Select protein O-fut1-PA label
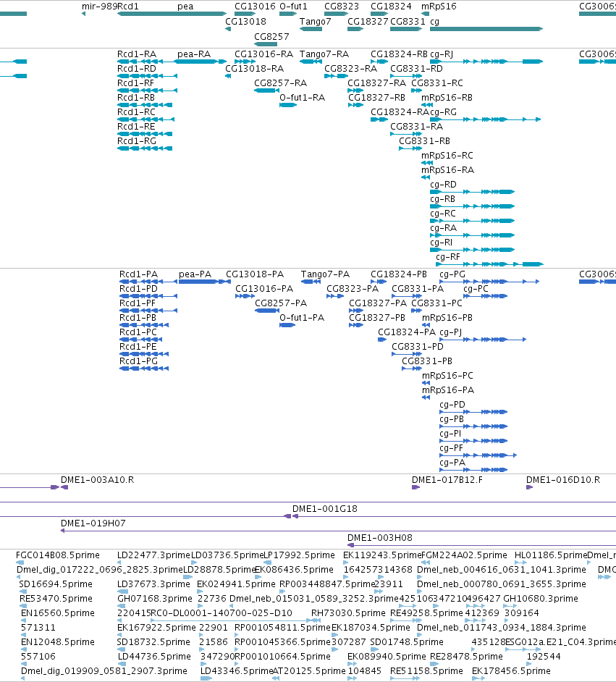 pos(302,318)
